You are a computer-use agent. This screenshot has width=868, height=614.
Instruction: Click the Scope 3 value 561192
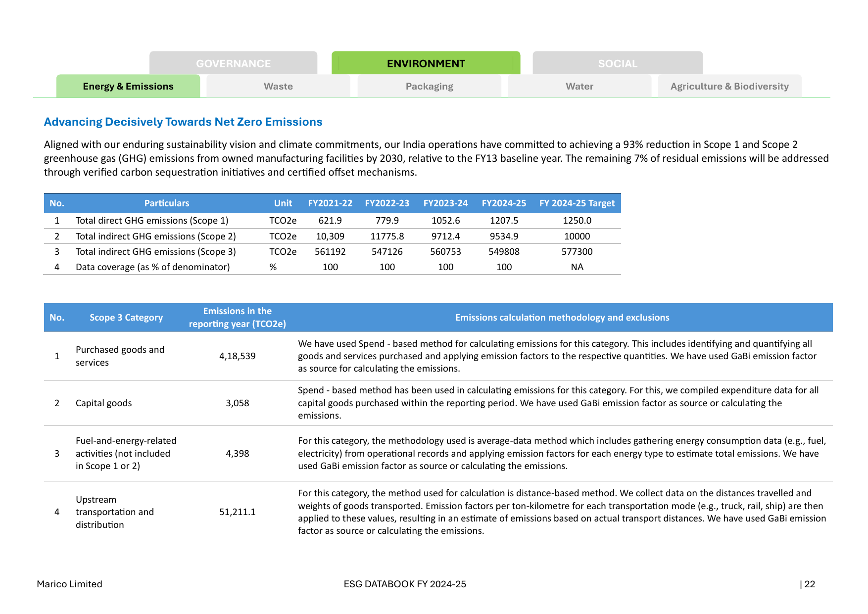(330, 252)
